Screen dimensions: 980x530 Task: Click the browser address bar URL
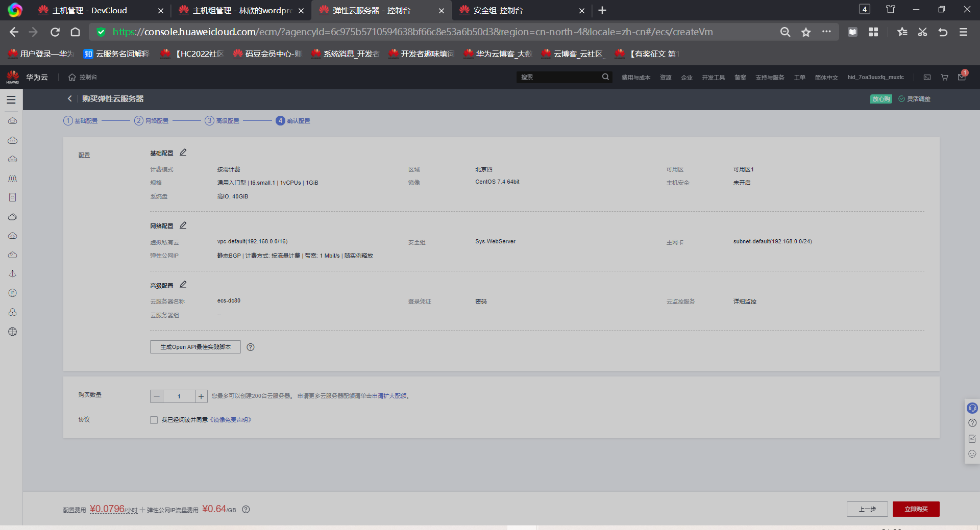click(412, 32)
